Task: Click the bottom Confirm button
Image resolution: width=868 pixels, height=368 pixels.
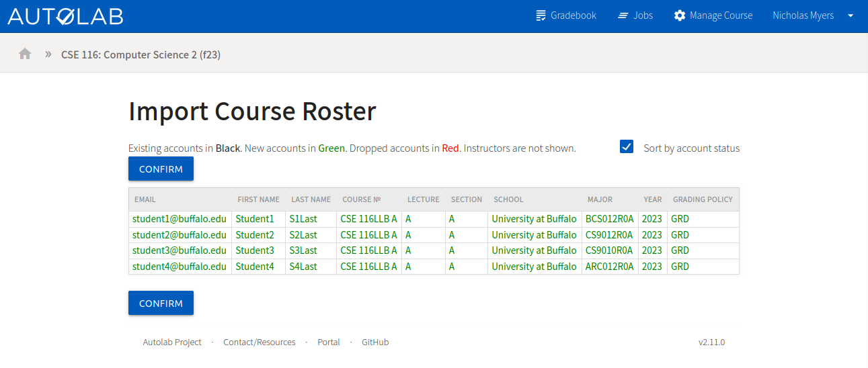Action: click(x=161, y=303)
